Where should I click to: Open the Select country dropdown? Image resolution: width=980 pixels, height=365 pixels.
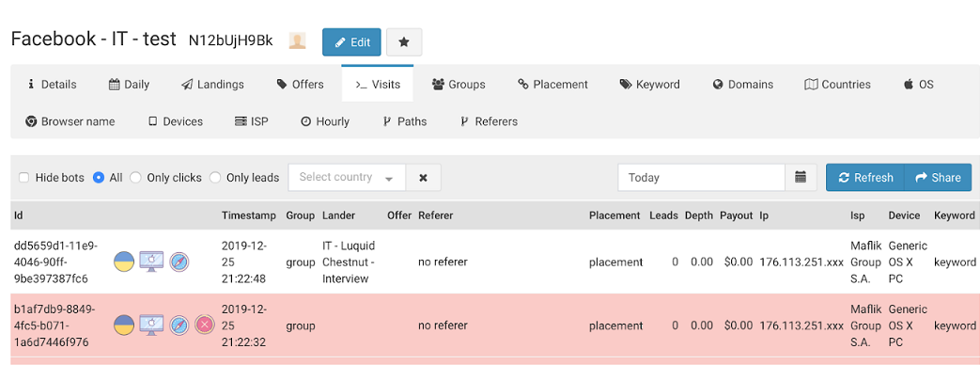click(x=347, y=177)
